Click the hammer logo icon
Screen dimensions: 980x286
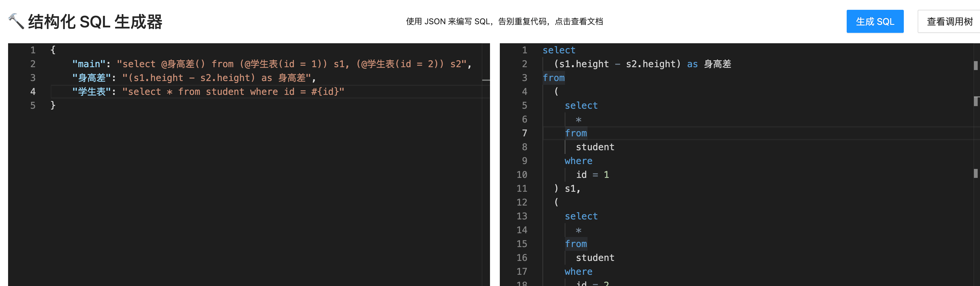tap(16, 21)
